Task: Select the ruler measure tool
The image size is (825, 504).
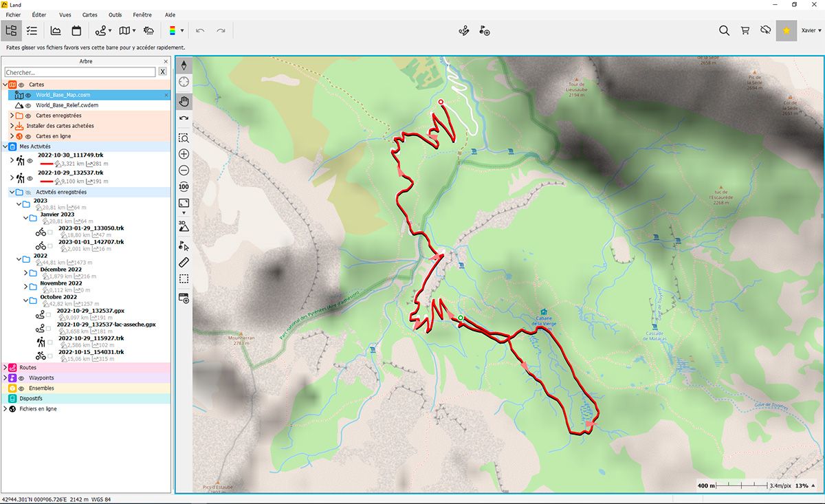Action: pyautogui.click(x=184, y=262)
